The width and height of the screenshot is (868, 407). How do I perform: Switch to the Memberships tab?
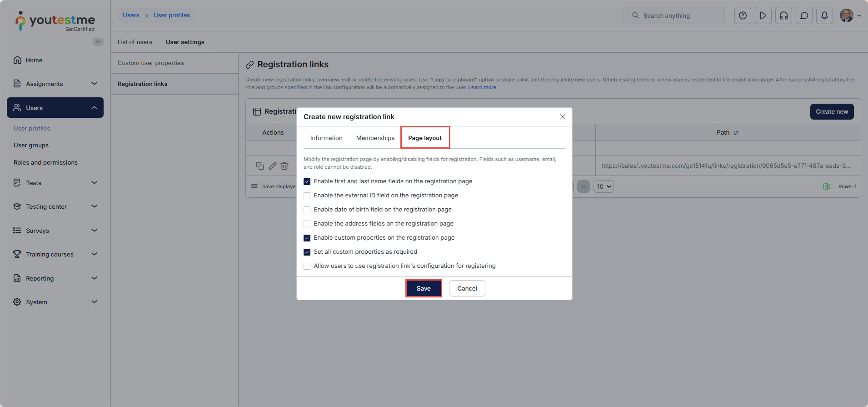375,138
